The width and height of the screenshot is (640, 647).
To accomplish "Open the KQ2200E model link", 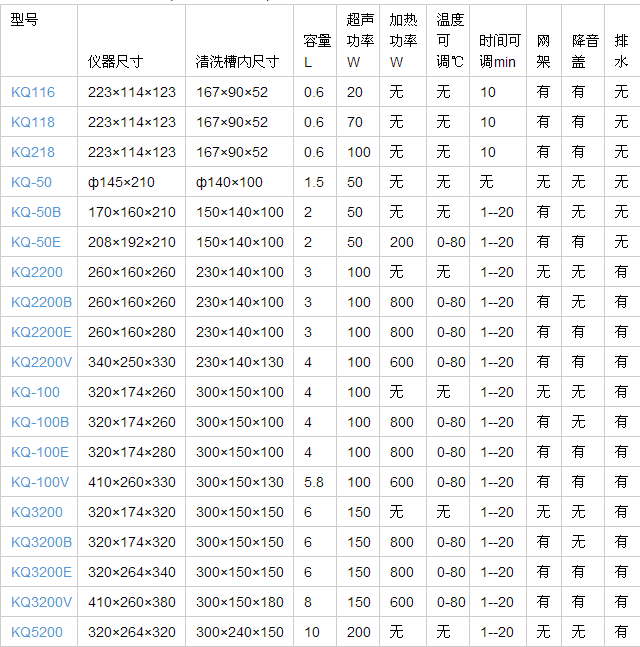I will pos(41,332).
